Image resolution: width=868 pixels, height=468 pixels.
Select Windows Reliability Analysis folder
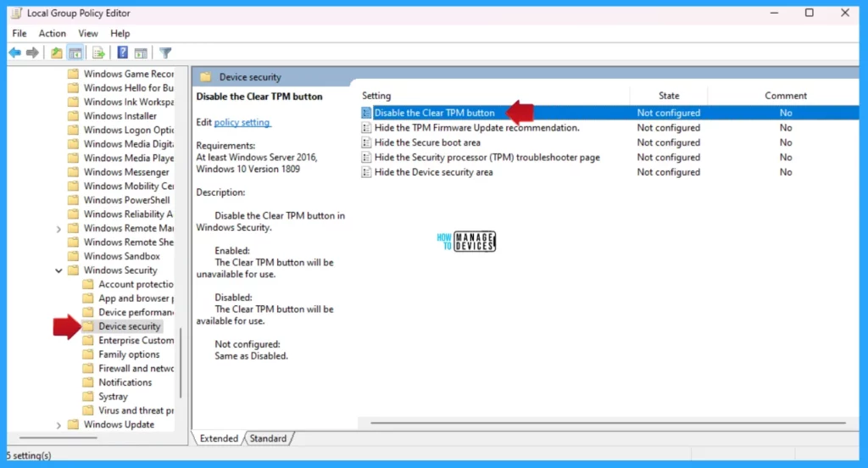coord(129,214)
